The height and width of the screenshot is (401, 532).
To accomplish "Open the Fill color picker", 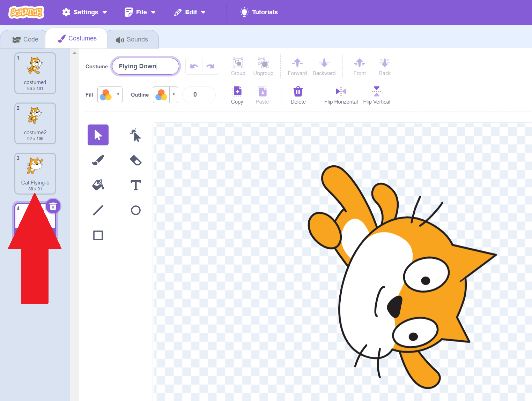I will (106, 95).
